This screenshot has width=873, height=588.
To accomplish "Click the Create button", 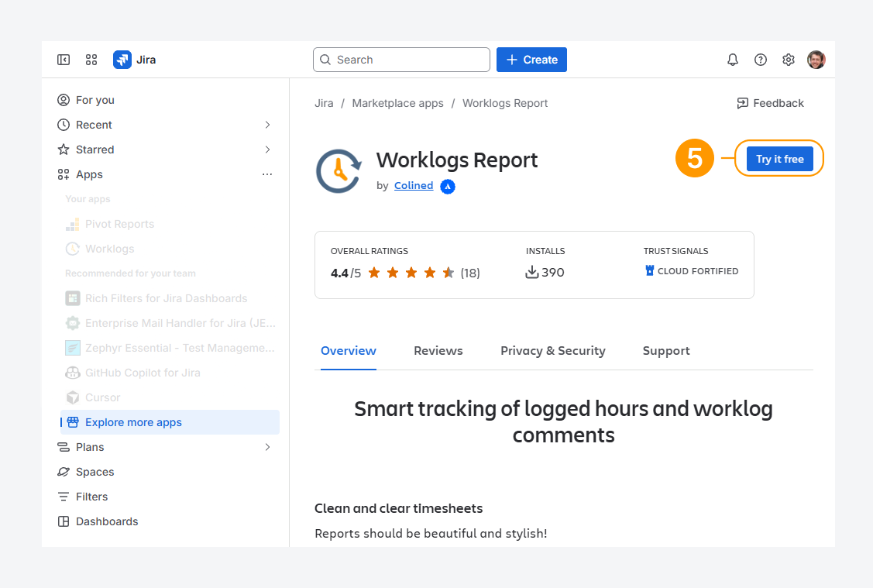I will click(x=531, y=60).
